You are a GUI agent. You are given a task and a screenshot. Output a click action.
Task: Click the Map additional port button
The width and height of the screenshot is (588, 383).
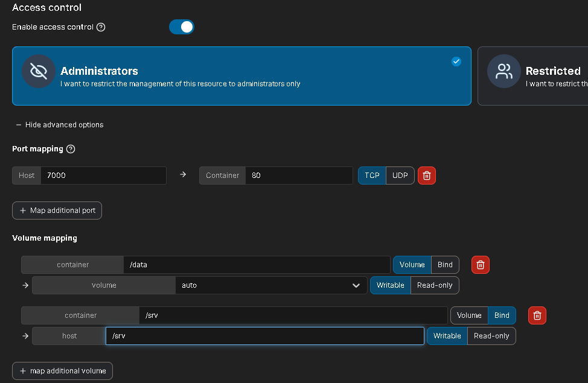pos(57,210)
